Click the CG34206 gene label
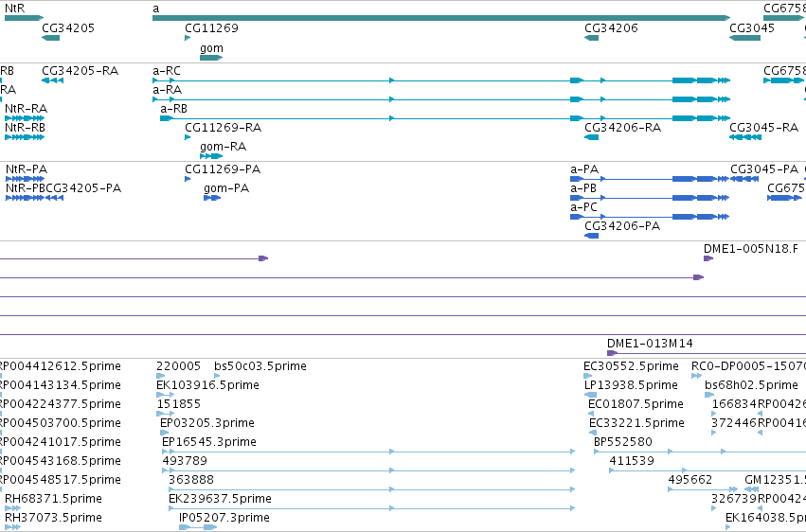The width and height of the screenshot is (806, 532). [x=611, y=27]
